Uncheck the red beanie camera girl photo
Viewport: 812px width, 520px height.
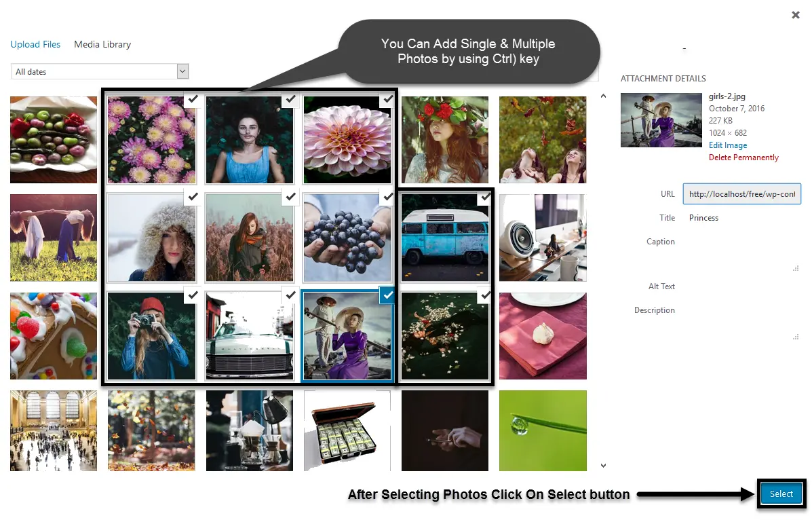click(x=193, y=295)
